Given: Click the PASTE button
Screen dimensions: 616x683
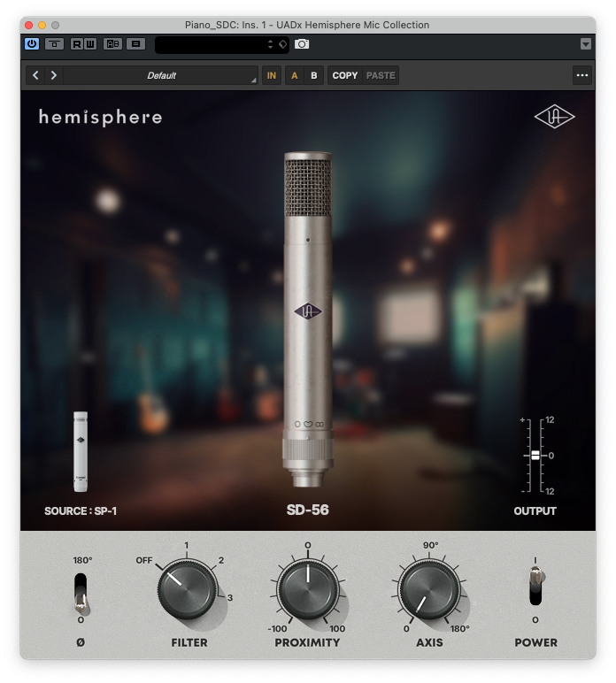Looking at the screenshot, I should (x=381, y=75).
